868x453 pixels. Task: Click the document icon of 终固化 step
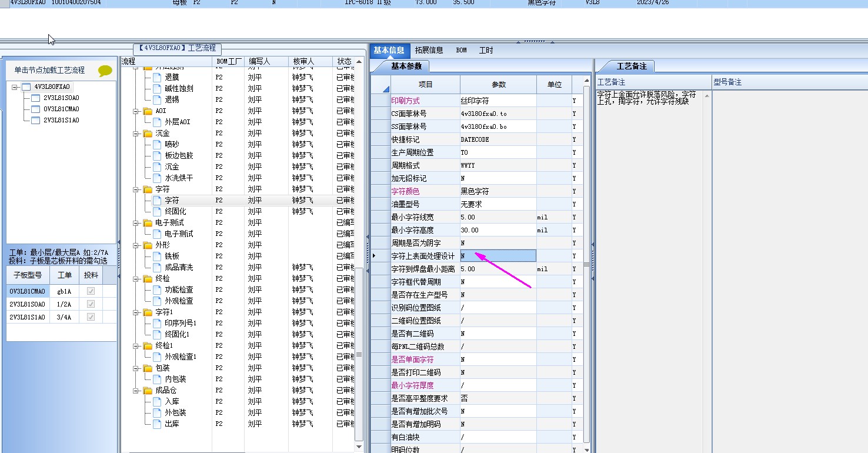(x=157, y=211)
